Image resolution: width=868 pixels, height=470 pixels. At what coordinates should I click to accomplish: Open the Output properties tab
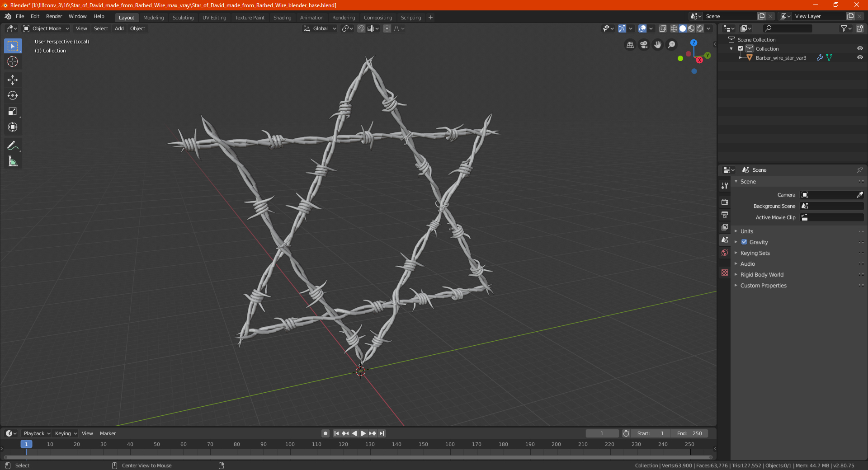tap(725, 214)
